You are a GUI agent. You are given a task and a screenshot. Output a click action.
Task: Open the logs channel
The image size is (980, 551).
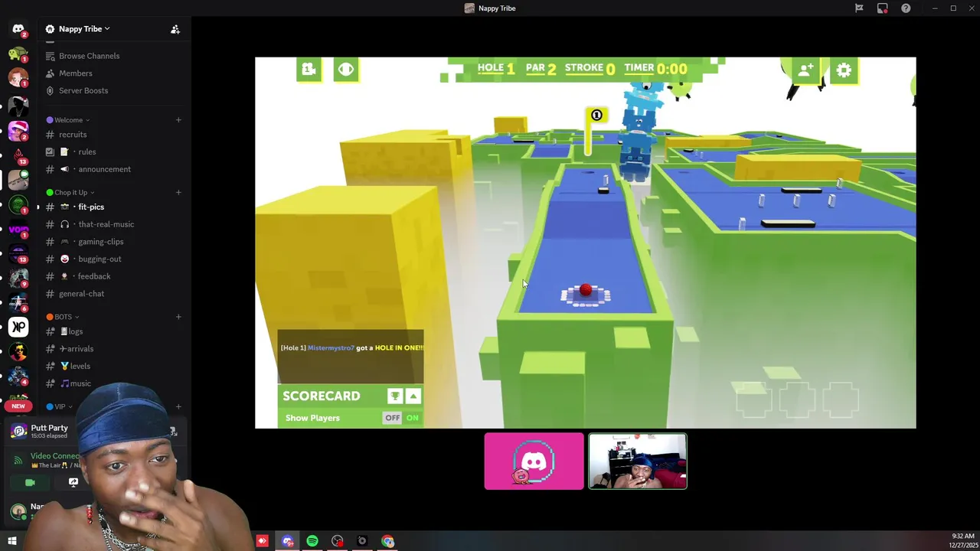(x=75, y=331)
